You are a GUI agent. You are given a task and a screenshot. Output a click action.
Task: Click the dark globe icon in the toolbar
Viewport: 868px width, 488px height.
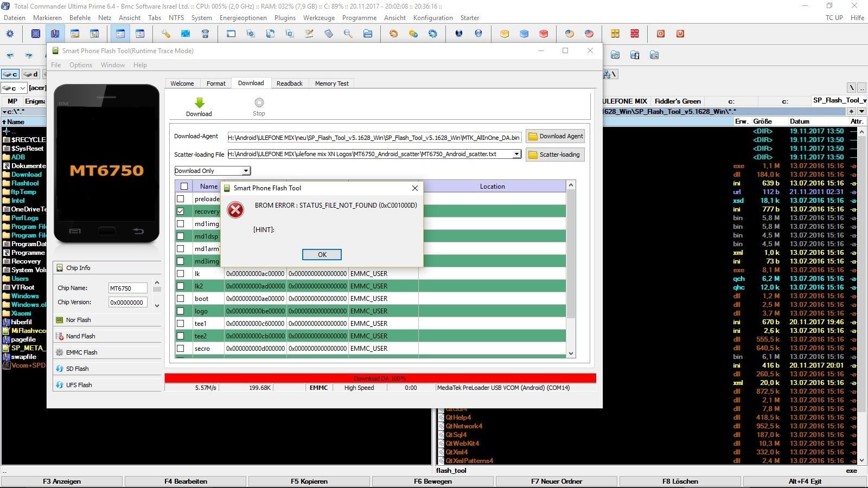[459, 34]
